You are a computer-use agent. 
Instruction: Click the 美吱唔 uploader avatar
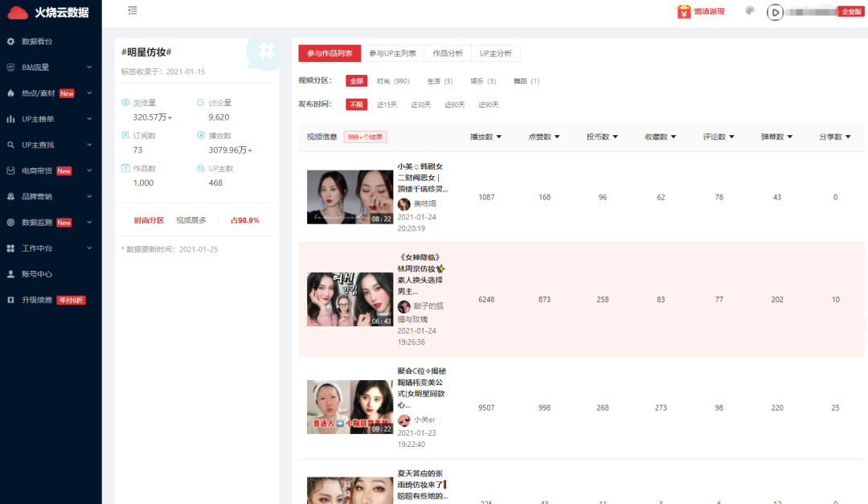click(404, 204)
